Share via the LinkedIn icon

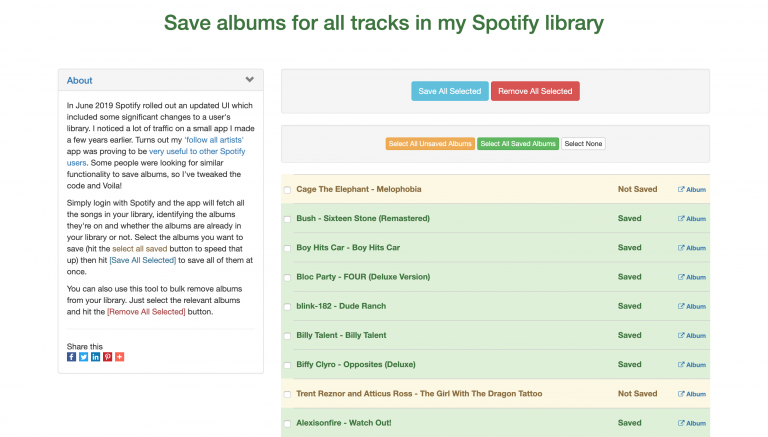tap(96, 357)
